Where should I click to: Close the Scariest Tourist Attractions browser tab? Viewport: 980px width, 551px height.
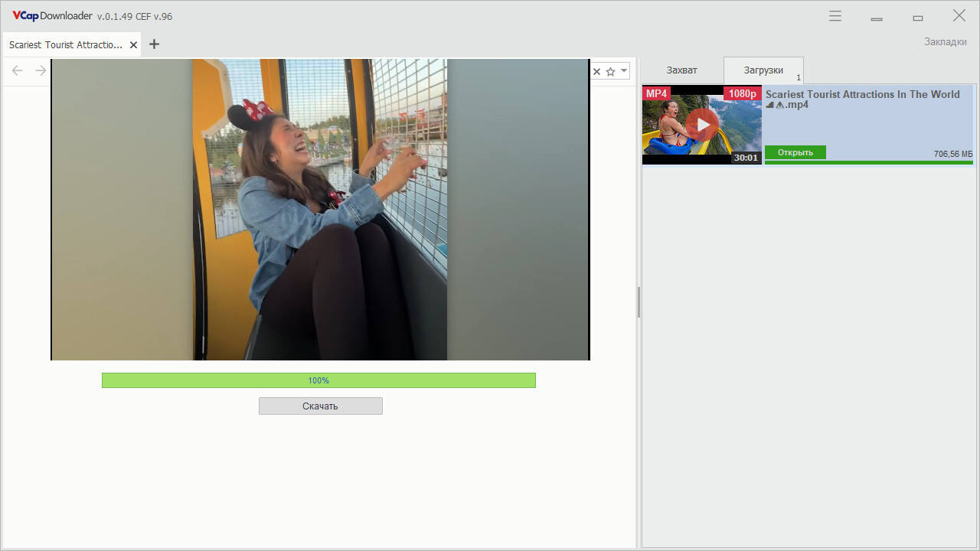134,45
